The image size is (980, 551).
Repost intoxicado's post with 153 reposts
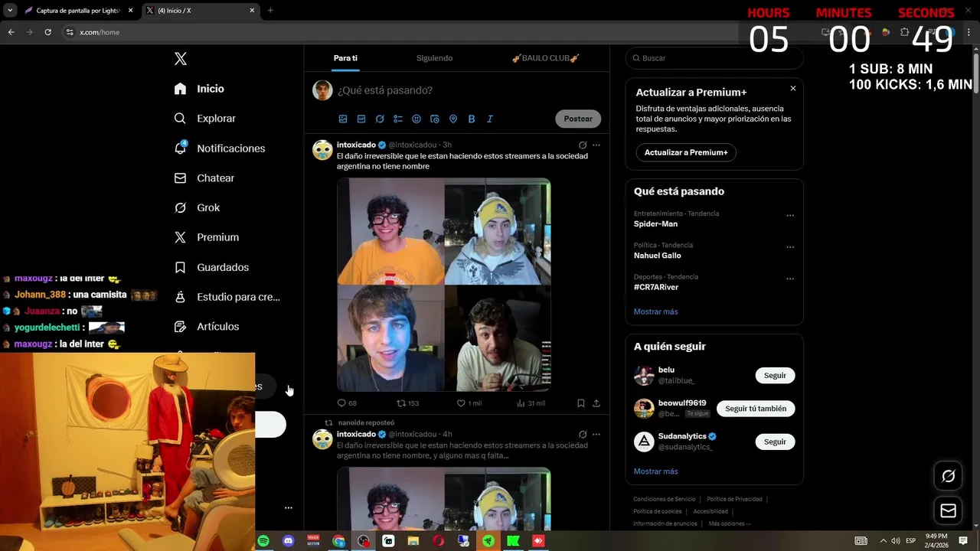pos(407,403)
